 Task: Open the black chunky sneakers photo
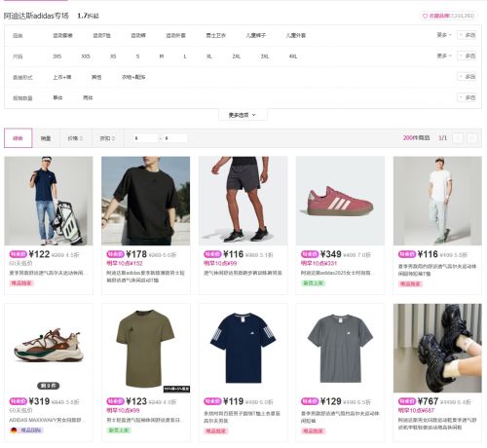(437, 348)
